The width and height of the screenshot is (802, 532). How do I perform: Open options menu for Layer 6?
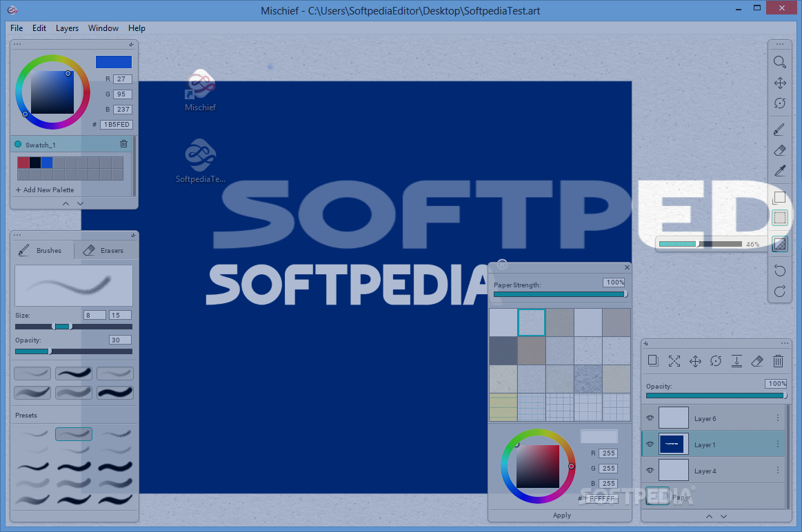point(778,418)
